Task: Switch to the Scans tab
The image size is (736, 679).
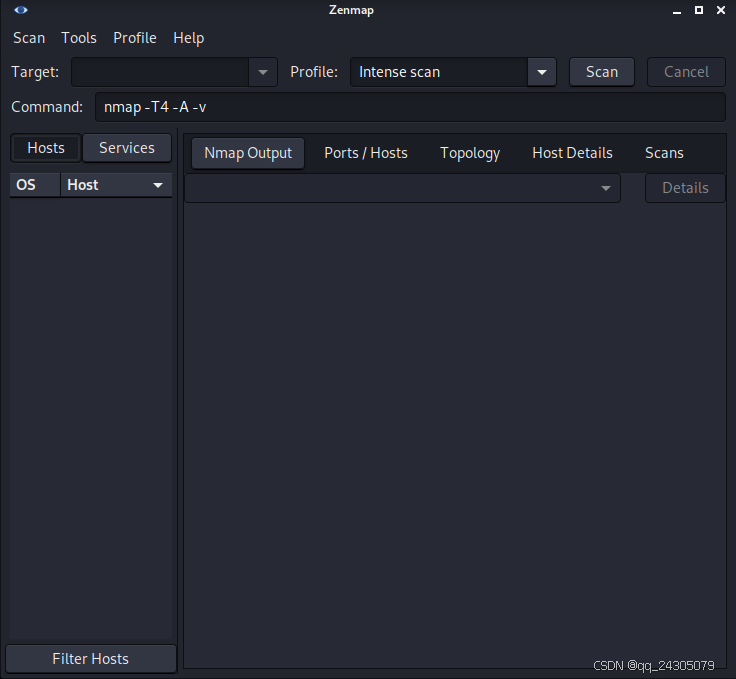Action: coord(664,153)
